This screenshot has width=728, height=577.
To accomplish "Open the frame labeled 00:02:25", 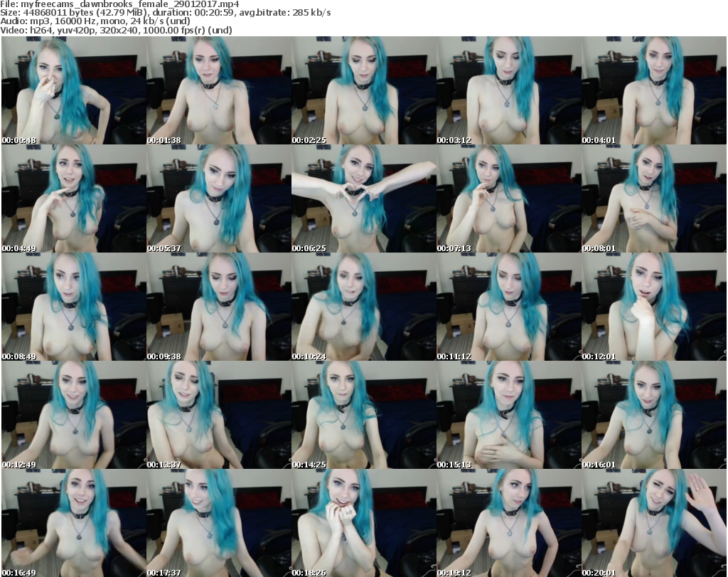I will pyautogui.click(x=363, y=90).
